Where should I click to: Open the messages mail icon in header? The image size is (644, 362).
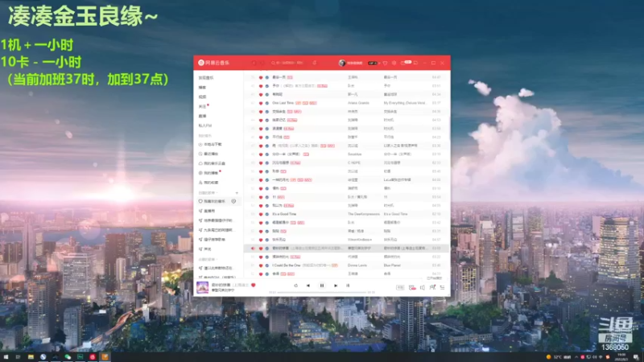403,63
